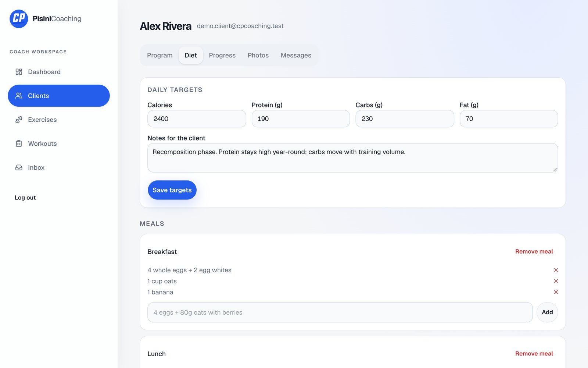Log out of the coach workspace

tap(25, 198)
